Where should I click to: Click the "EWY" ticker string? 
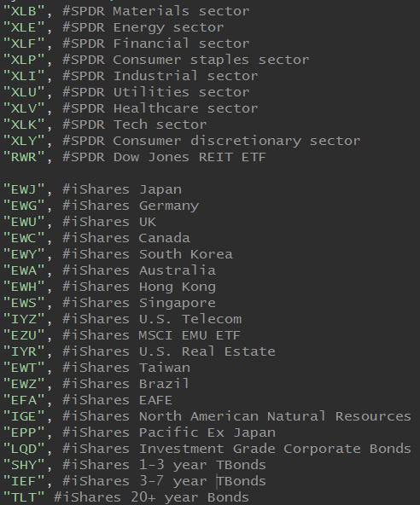pyautogui.click(x=24, y=254)
